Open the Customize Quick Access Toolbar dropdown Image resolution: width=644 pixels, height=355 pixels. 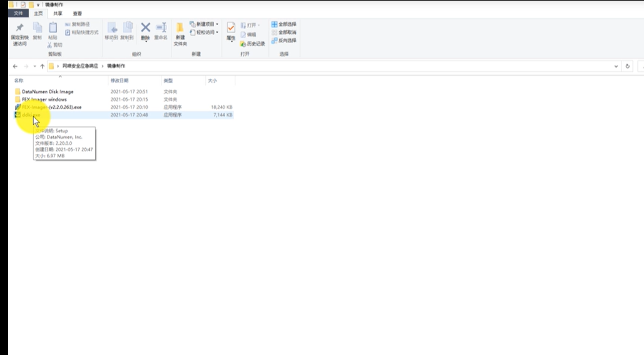[38, 5]
